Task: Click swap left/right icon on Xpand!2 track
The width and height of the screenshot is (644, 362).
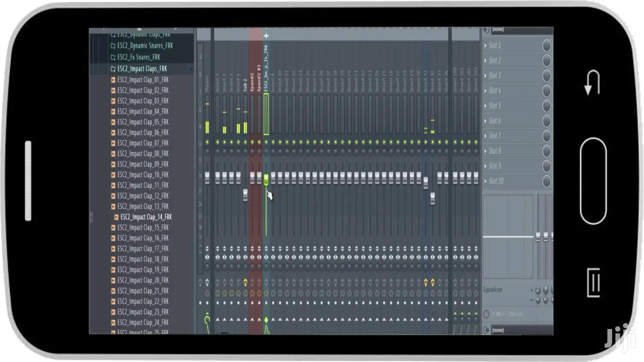Action: pyautogui.click(x=252, y=257)
